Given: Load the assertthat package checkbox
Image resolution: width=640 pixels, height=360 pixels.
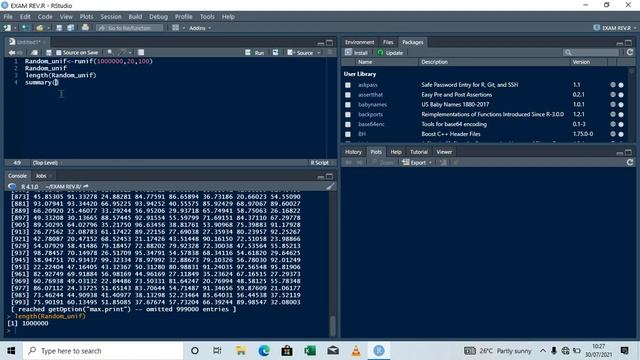Looking at the screenshot, I should point(348,95).
